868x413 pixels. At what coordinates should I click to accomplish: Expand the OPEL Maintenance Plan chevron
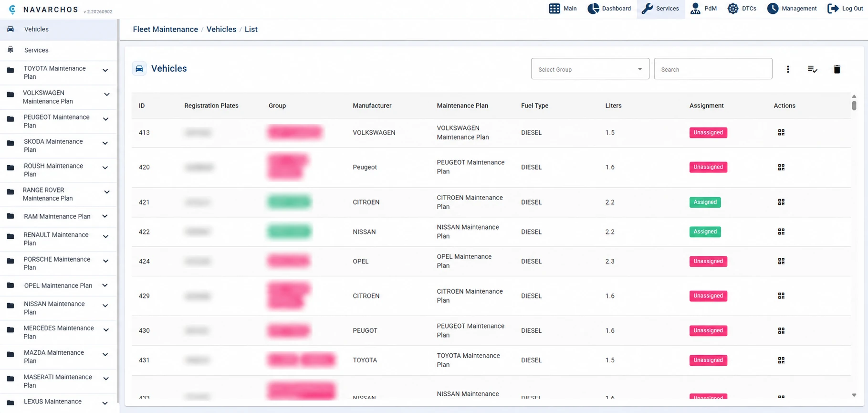(105, 286)
